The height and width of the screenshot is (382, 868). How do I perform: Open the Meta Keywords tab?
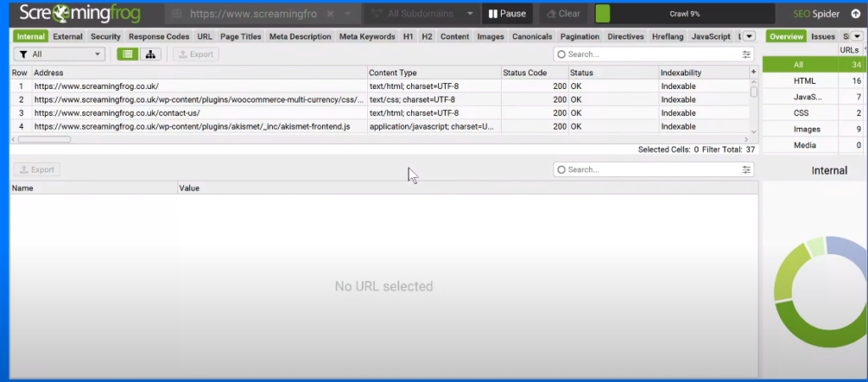click(367, 36)
